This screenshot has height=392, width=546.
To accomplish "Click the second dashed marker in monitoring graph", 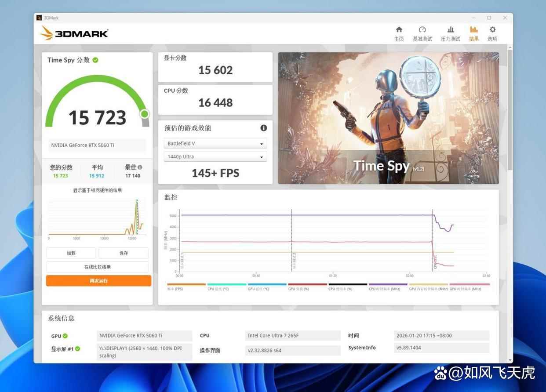I will [x=292, y=241].
